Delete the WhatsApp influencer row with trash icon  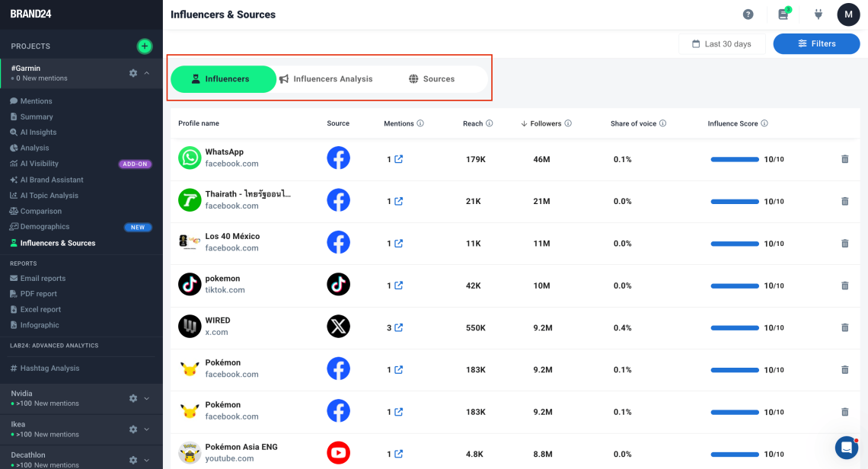click(844, 159)
